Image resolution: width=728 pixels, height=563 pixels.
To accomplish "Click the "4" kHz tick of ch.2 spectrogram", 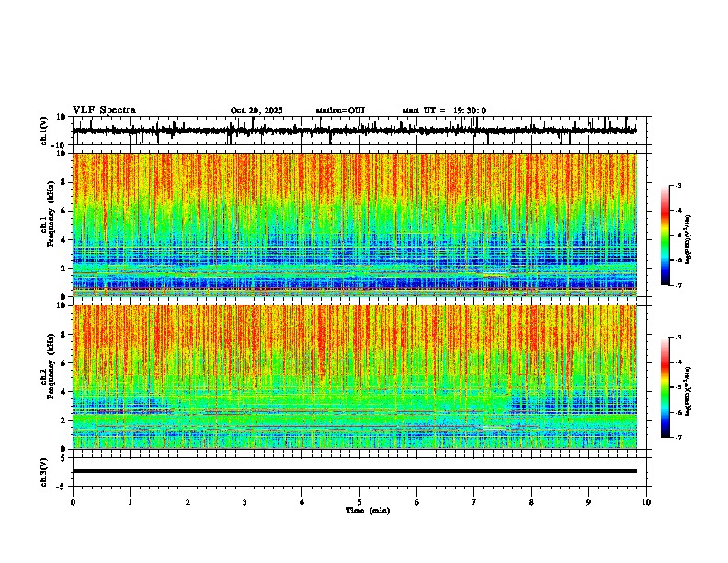I will [64, 392].
